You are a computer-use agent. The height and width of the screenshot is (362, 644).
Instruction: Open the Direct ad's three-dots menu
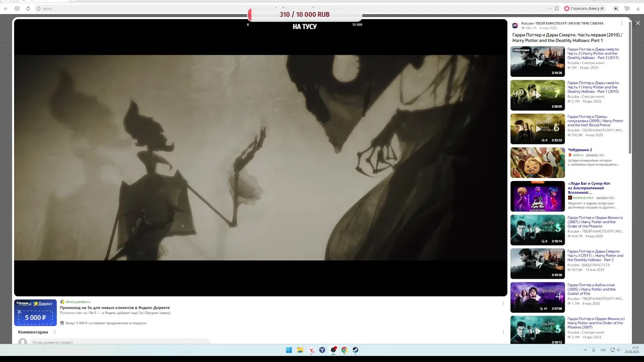tap(503, 303)
